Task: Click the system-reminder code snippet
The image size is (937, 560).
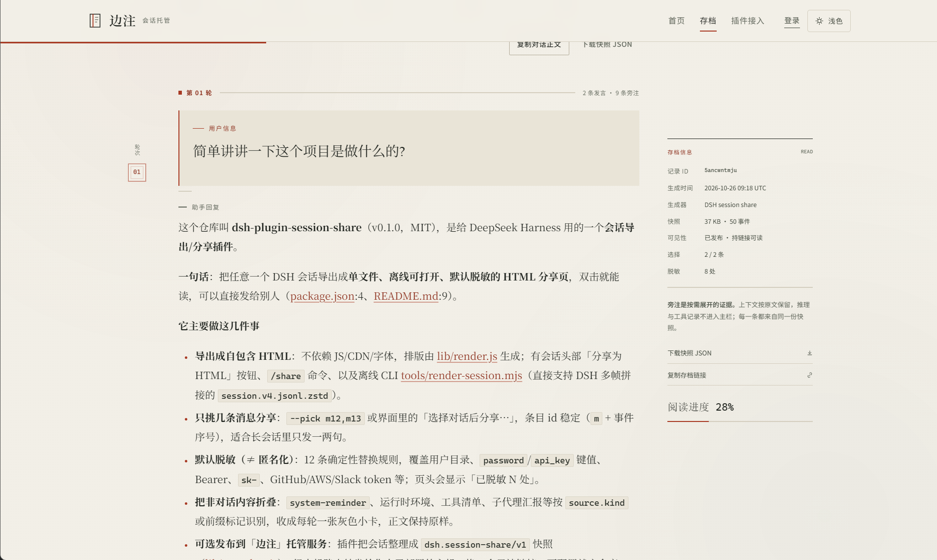Action: coord(328,503)
